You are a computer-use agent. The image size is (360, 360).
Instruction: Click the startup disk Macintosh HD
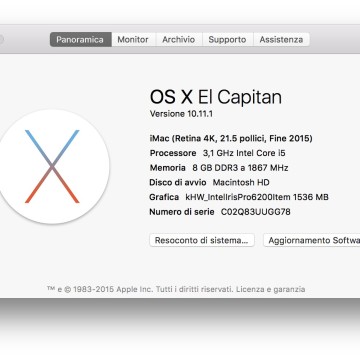241,182
